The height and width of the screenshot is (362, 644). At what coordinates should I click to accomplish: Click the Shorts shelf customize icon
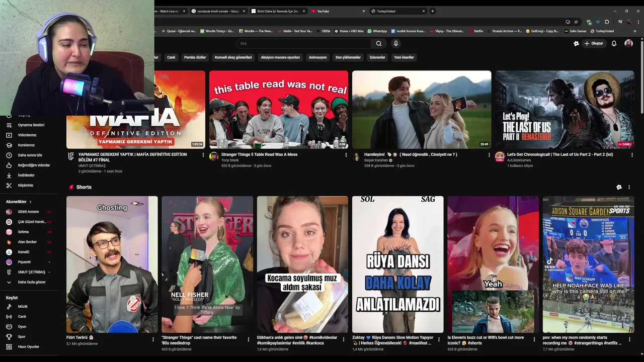click(x=619, y=187)
